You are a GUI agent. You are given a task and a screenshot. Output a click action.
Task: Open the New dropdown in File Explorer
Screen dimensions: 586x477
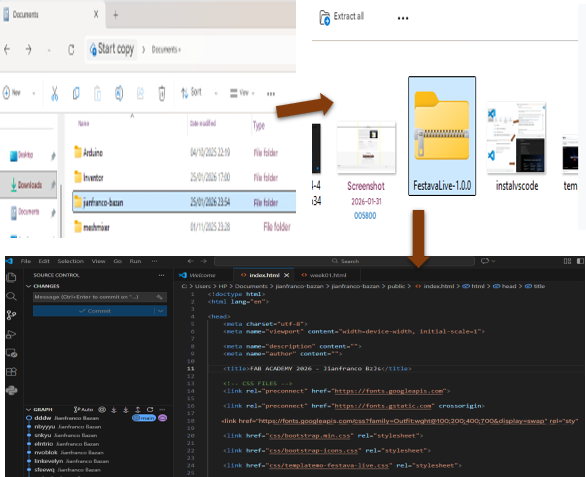(19, 93)
